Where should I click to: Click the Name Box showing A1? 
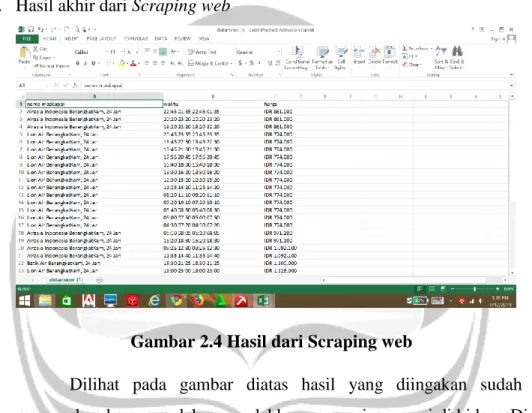[x=31, y=86]
